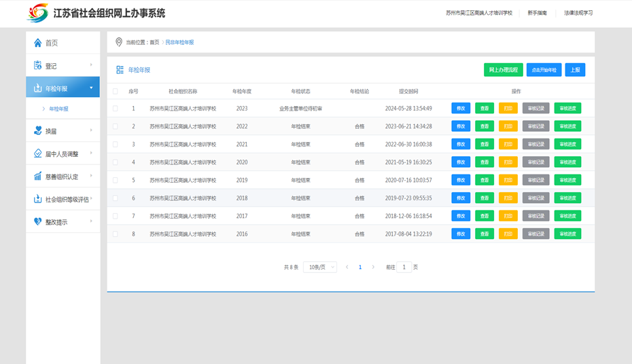Select page number 1 in pagination
This screenshot has height=364, width=632.
pyautogui.click(x=360, y=267)
